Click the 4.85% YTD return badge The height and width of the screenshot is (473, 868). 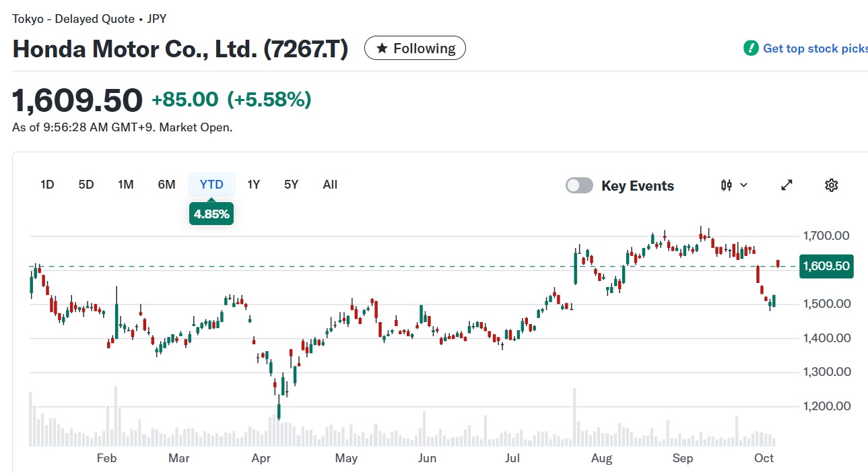[211, 214]
